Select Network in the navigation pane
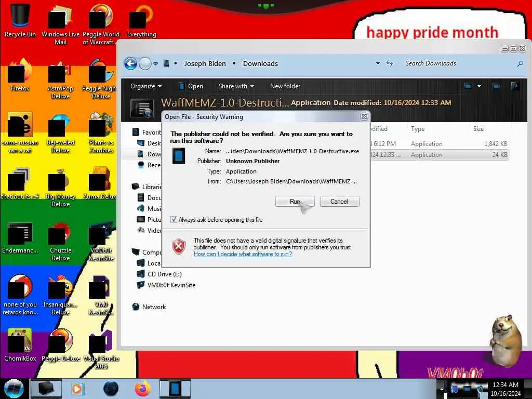532x399 pixels. pyautogui.click(x=154, y=307)
